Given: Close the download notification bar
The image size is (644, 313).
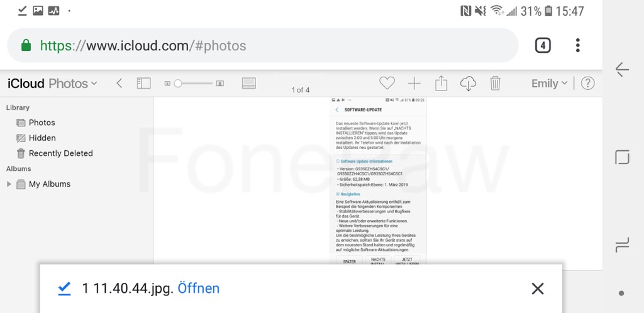Looking at the screenshot, I should click(537, 288).
